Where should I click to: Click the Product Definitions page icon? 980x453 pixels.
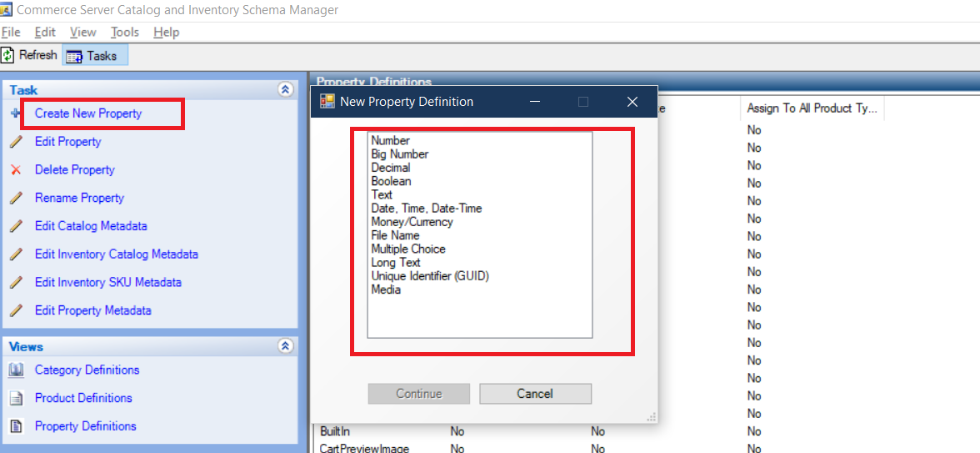tap(17, 398)
